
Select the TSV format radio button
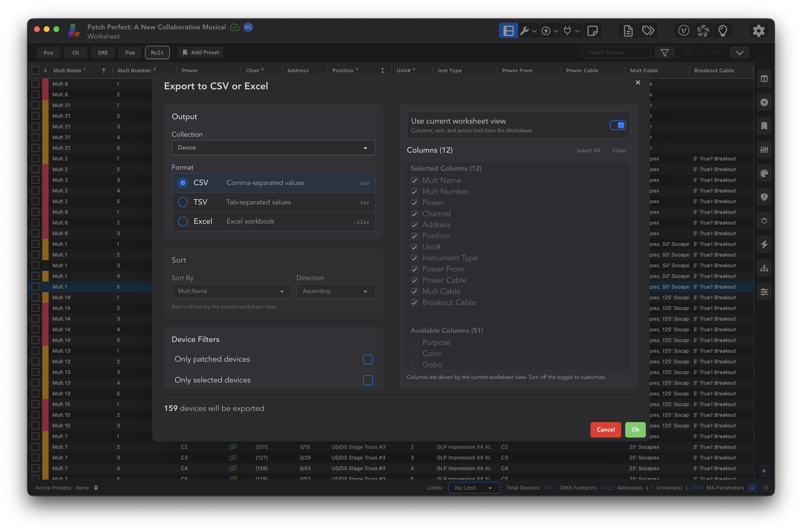(x=183, y=202)
